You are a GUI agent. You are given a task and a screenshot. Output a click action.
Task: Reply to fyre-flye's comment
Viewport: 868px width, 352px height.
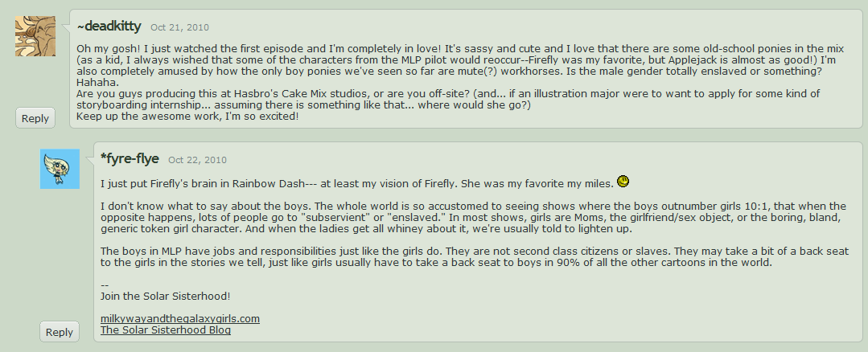(60, 331)
